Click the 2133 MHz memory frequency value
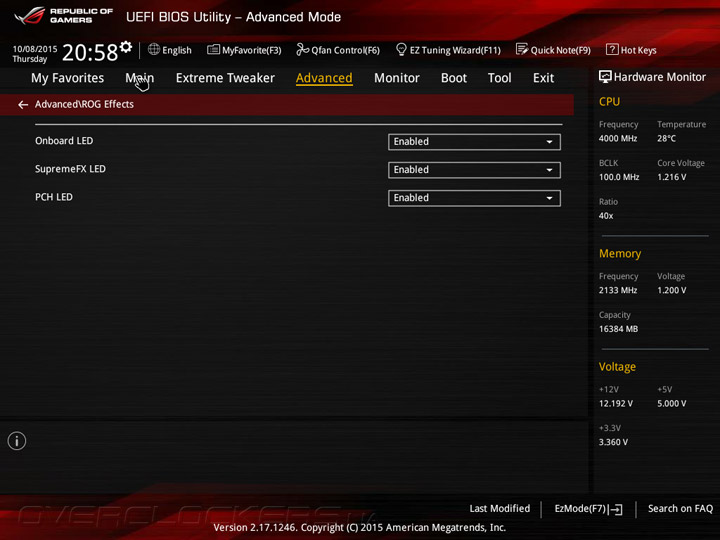 pyautogui.click(x=618, y=290)
